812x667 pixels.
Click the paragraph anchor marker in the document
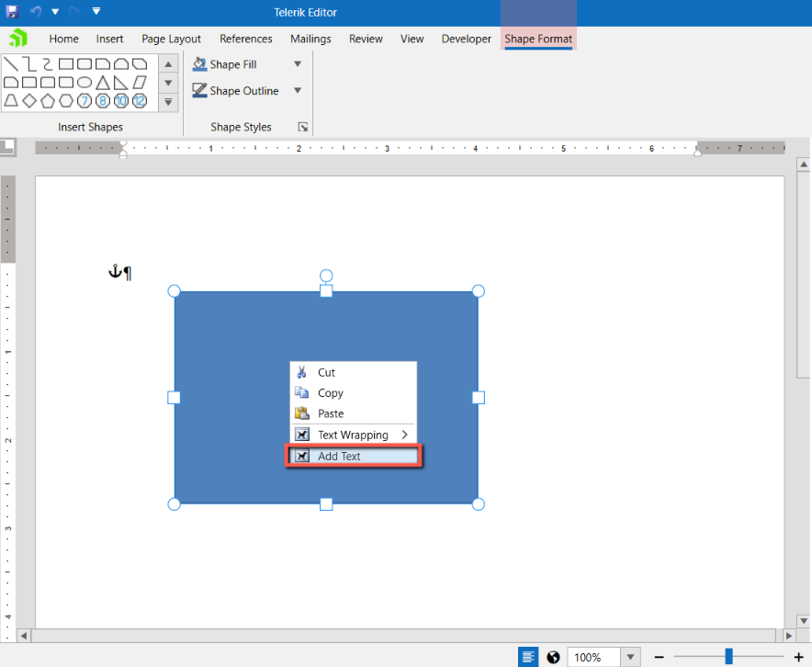point(117,272)
